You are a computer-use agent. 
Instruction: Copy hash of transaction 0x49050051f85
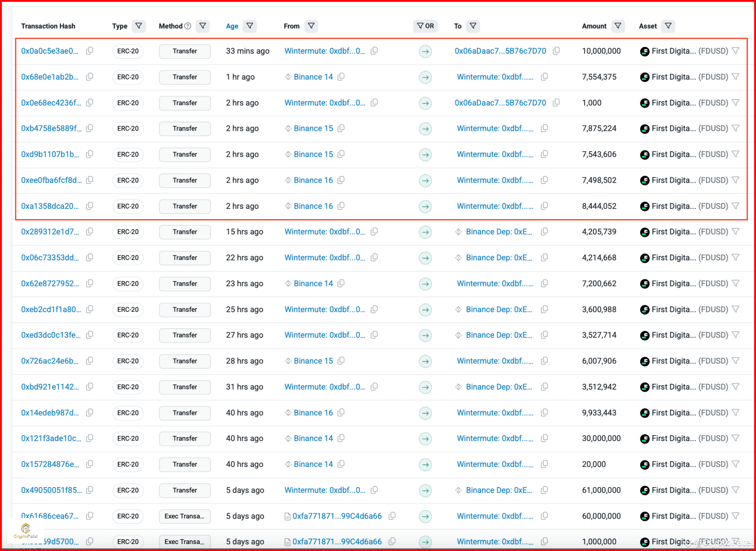click(x=90, y=490)
